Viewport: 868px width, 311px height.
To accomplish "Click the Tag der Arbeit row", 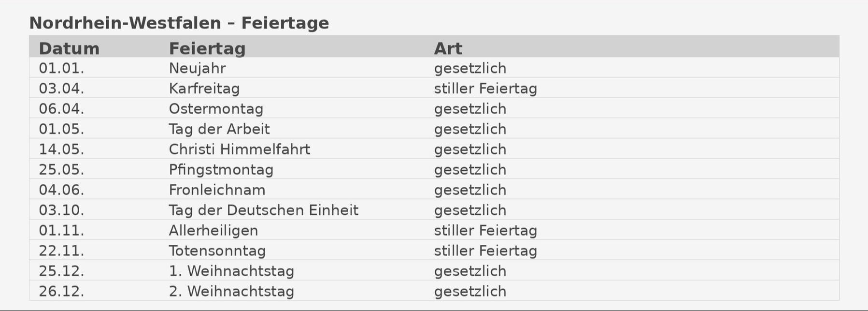I will (x=434, y=129).
